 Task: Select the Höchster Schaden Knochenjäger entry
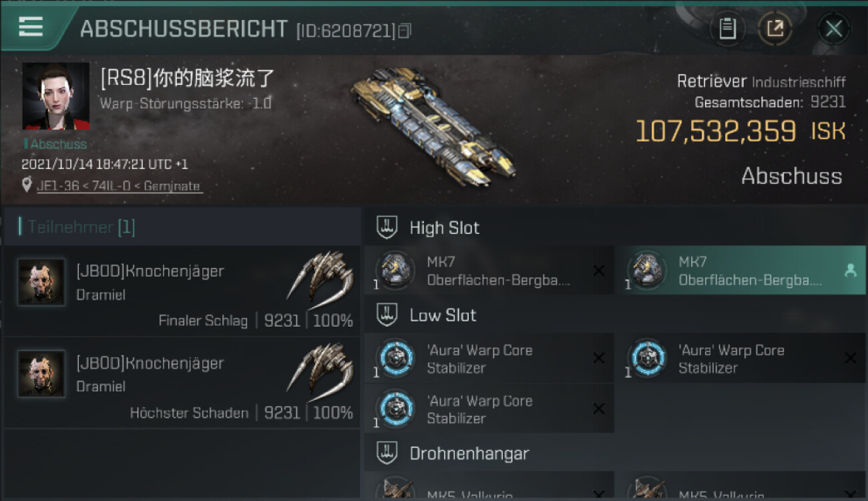[x=182, y=383]
